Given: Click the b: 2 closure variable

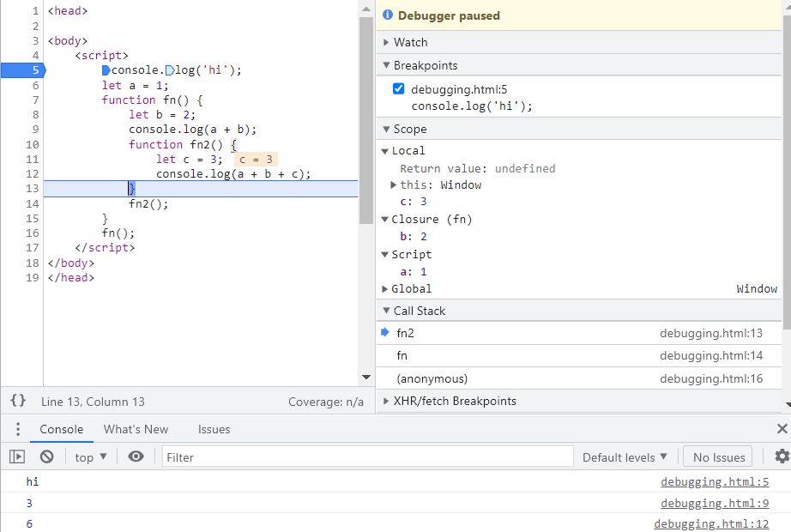Looking at the screenshot, I should (414, 236).
